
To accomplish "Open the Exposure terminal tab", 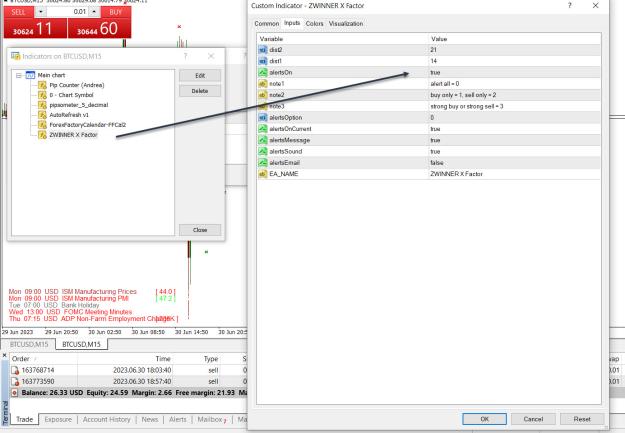I will coord(58,419).
